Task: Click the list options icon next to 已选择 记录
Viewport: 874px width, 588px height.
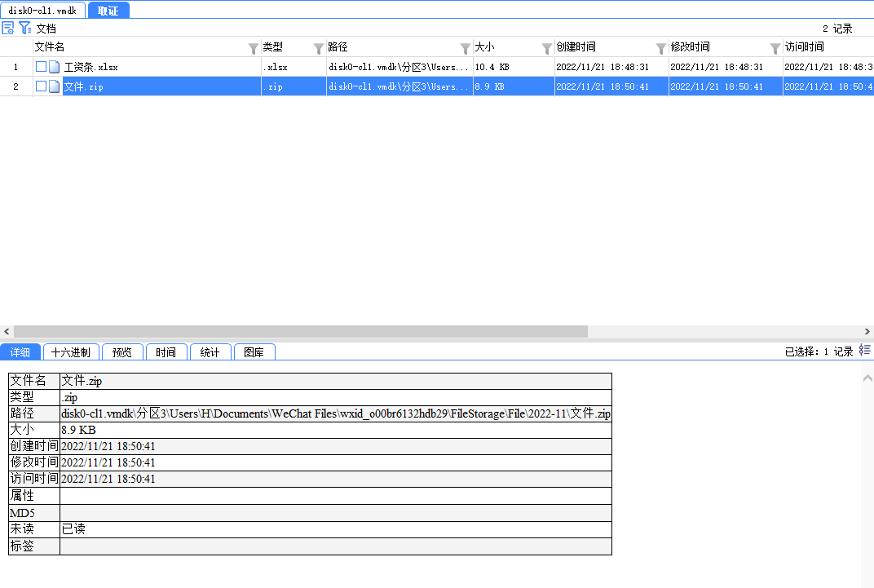Action: pos(865,351)
